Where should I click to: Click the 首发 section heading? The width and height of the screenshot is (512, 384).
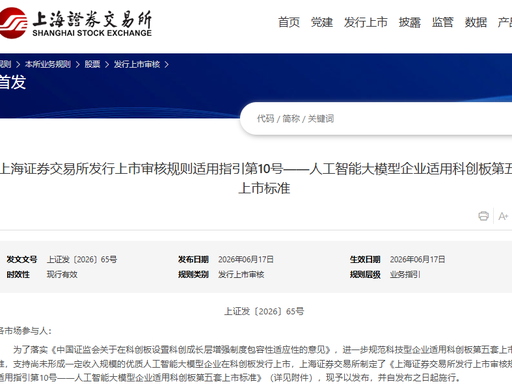13,82
